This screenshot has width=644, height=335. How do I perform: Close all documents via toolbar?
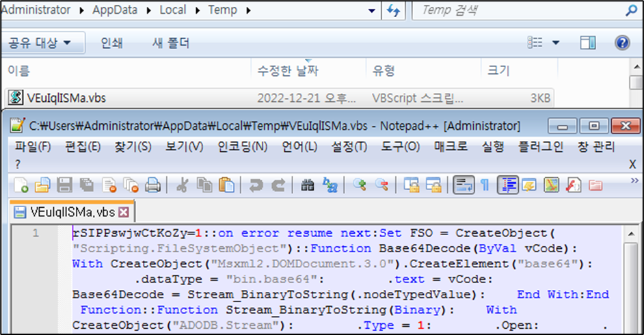point(131,185)
